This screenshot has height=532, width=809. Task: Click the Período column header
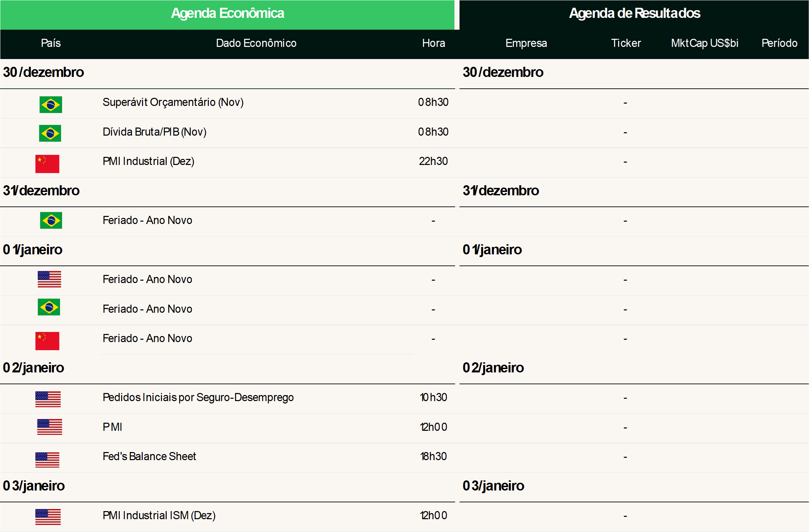click(779, 43)
